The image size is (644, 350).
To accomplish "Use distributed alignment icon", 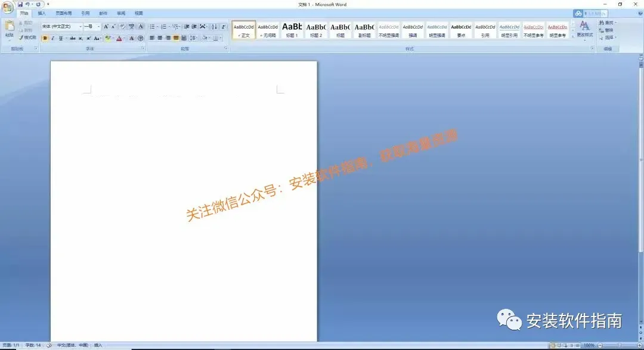I will tap(184, 38).
